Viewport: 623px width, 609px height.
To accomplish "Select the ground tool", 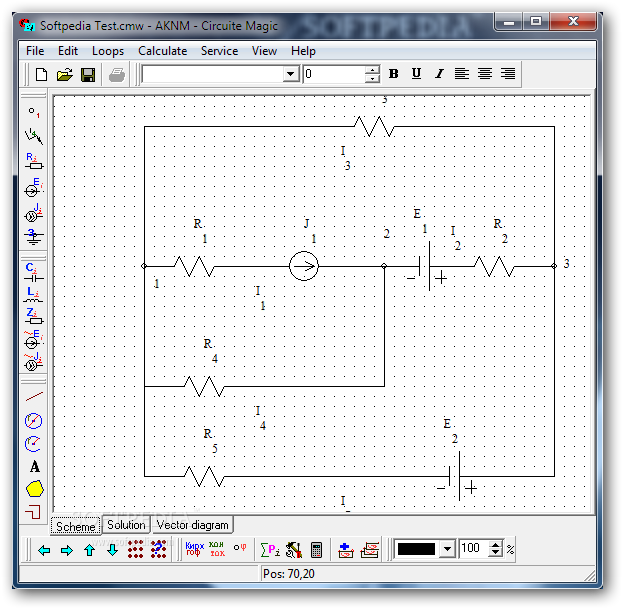I will pos(34,236).
